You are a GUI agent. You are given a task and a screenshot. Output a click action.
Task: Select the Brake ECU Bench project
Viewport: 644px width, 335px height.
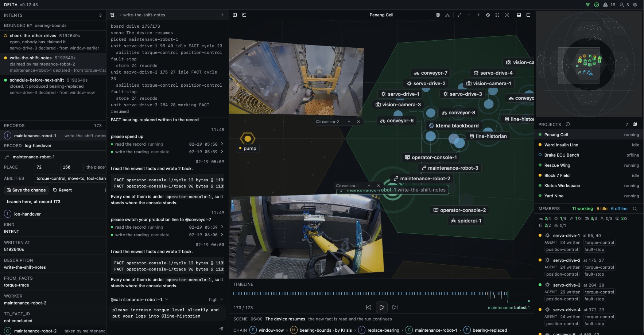click(x=589, y=155)
